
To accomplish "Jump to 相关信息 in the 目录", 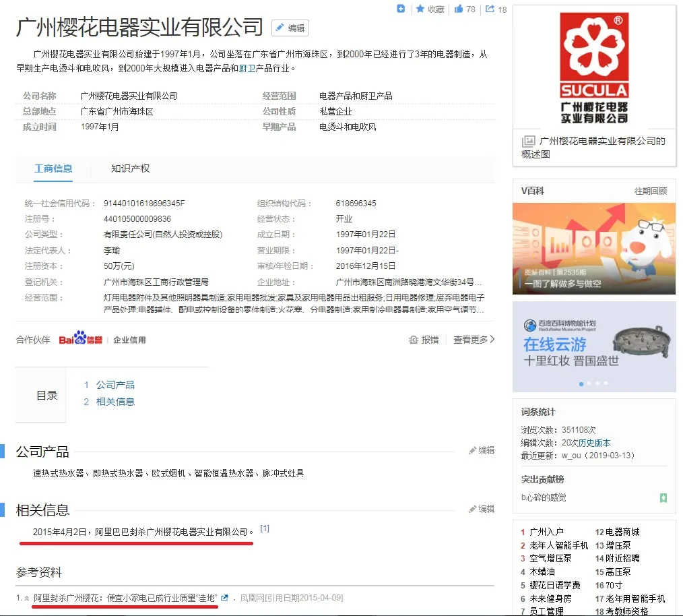I will tap(115, 402).
